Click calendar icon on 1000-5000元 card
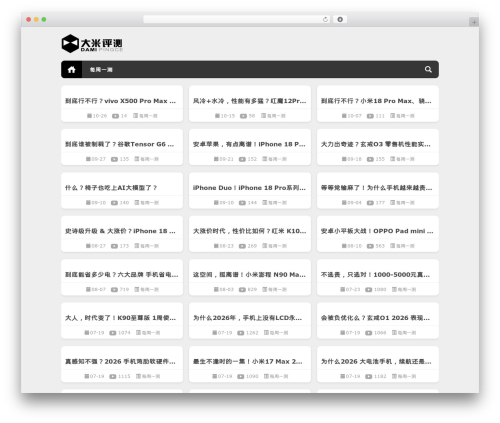This screenshot has height=423, width=500. click(x=342, y=289)
